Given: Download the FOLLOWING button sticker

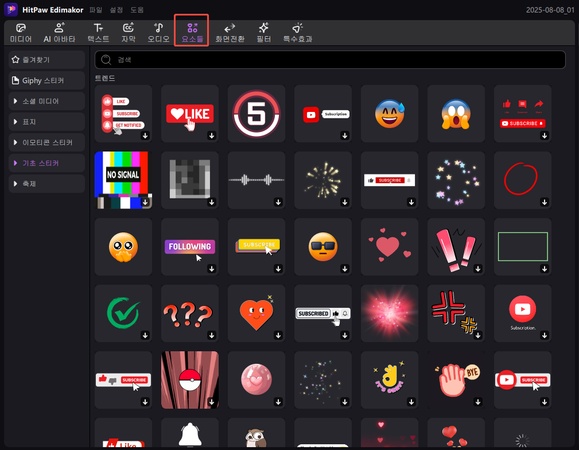Looking at the screenshot, I should pyautogui.click(x=212, y=269).
